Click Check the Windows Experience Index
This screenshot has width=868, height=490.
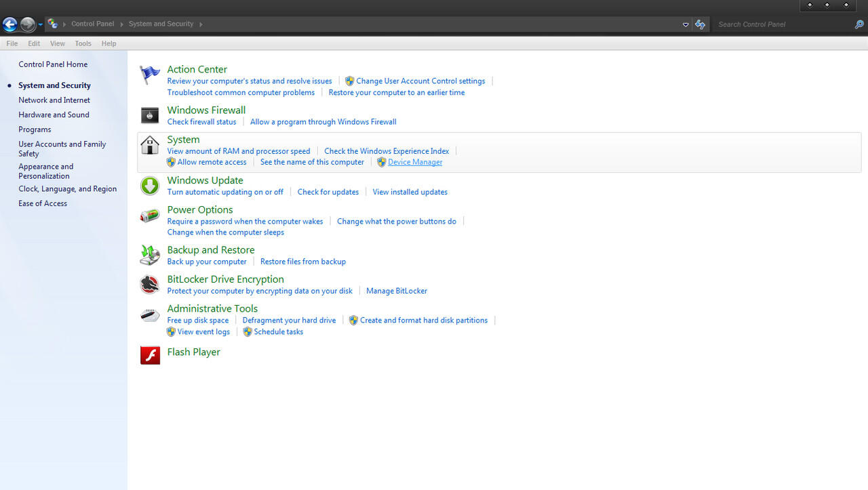[387, 151]
